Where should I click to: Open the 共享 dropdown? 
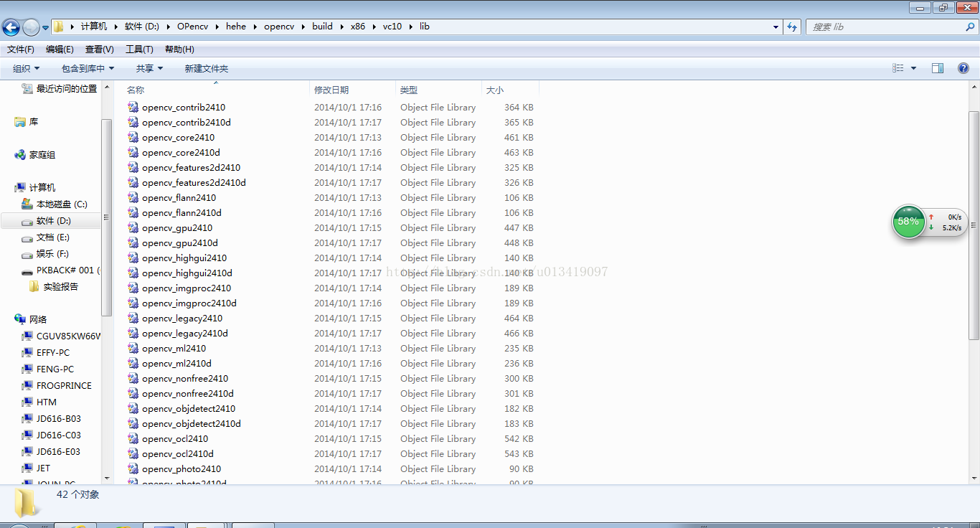click(150, 68)
